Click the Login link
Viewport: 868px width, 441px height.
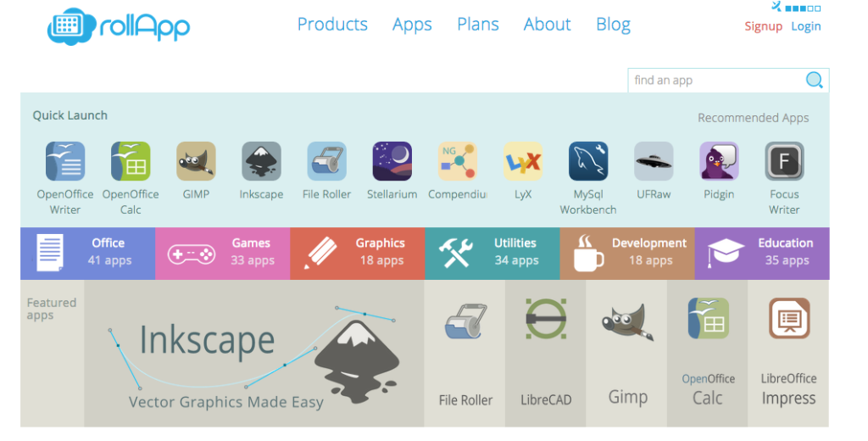805,26
